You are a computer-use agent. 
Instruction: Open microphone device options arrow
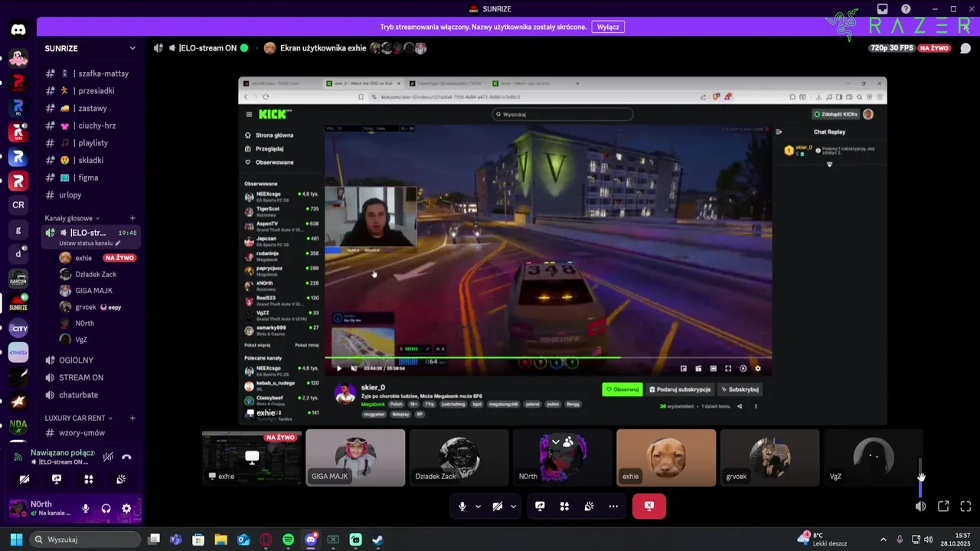coord(479,506)
